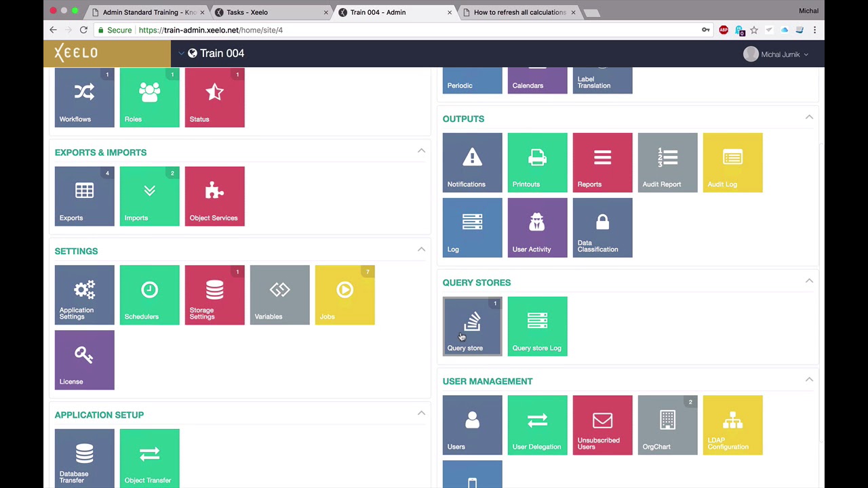This screenshot has width=868, height=488.
Task: Open the Storage Settings tile
Action: (x=214, y=295)
